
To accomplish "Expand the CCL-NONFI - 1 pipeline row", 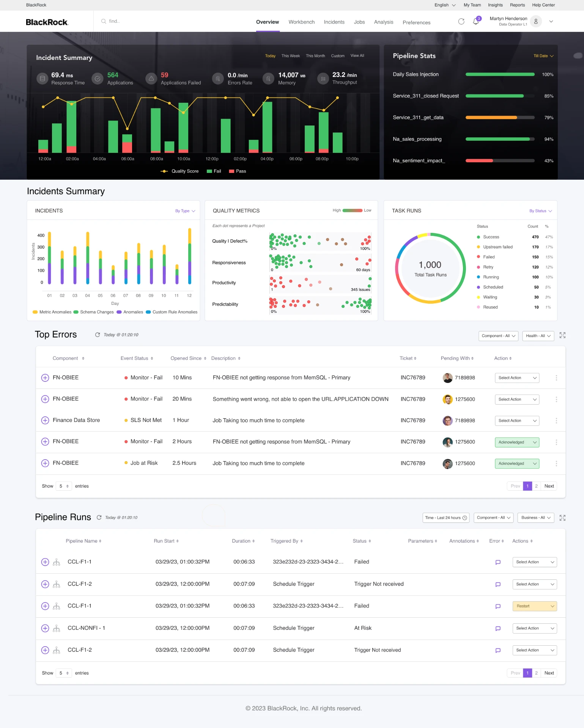I will click(x=45, y=628).
